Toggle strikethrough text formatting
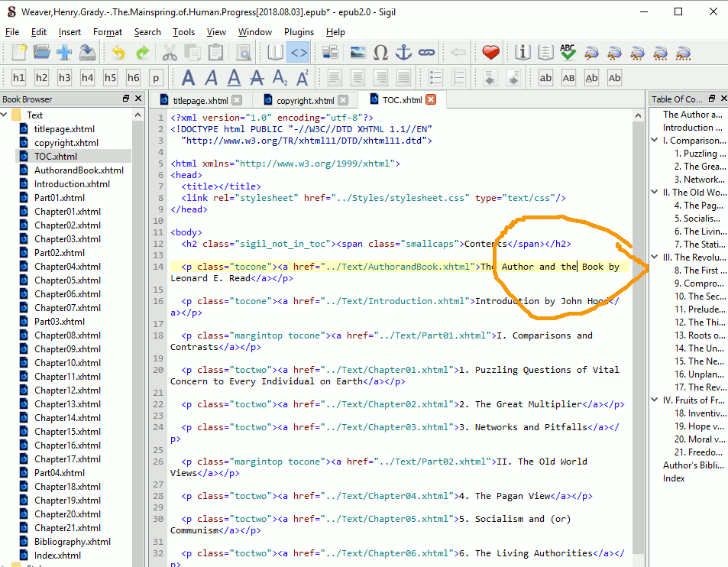The height and width of the screenshot is (567, 728). [257, 78]
